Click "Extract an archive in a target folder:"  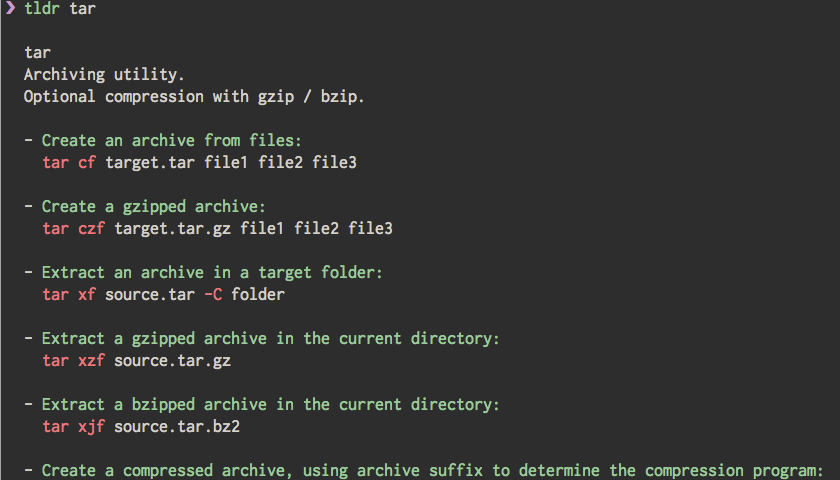(212, 272)
